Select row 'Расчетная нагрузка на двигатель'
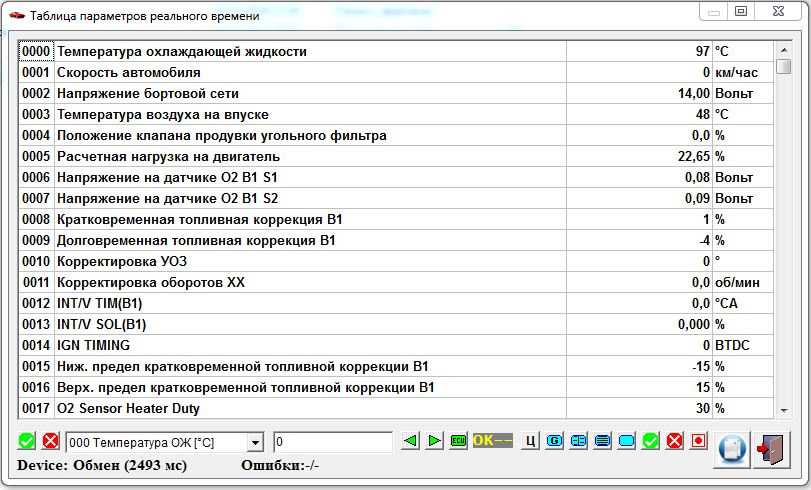Screen dimensions: 811x490 396,156
